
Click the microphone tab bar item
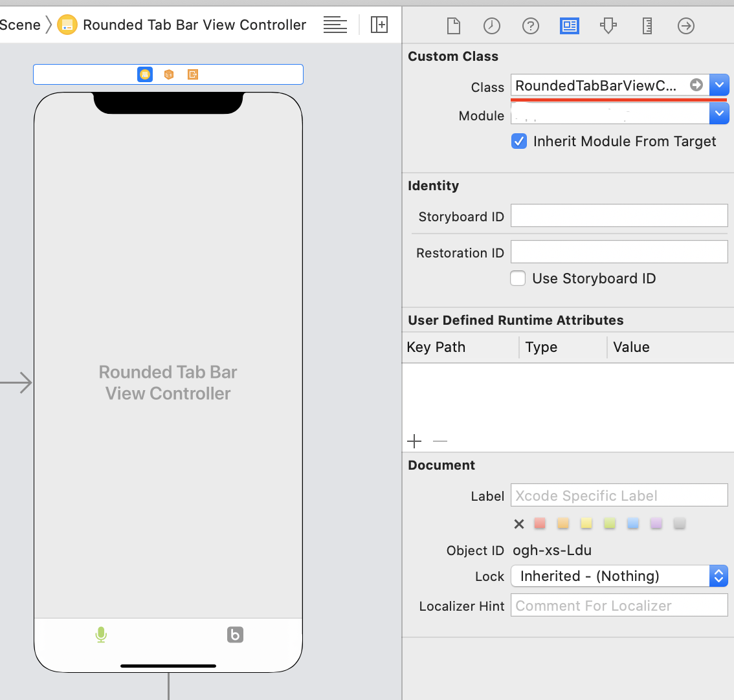pyautogui.click(x=101, y=635)
